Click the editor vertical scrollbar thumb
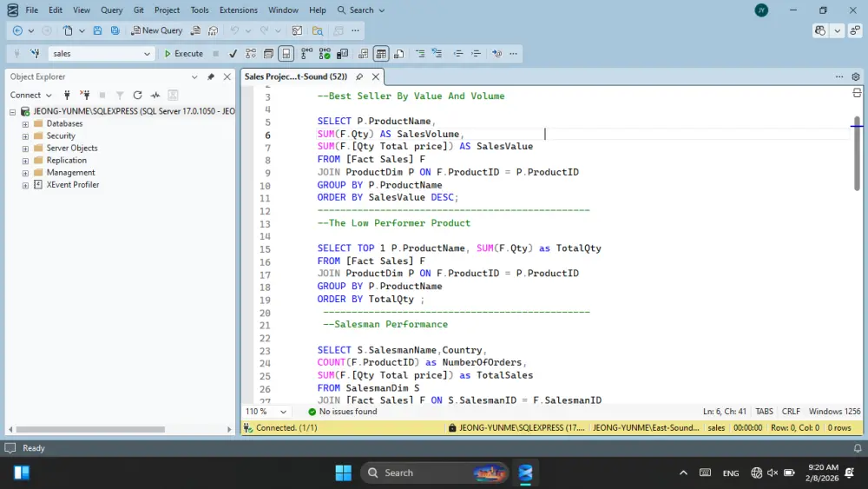This screenshot has width=868, height=489. click(x=857, y=154)
